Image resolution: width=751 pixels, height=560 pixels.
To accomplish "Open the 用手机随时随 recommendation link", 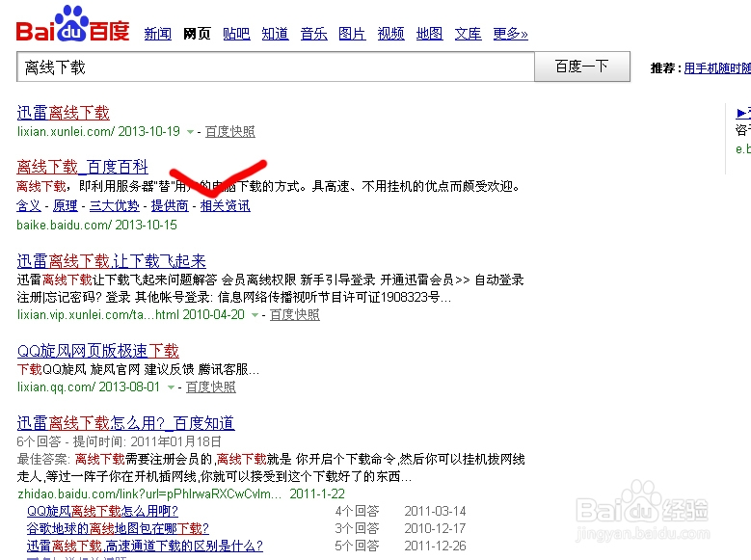I will pos(717,68).
